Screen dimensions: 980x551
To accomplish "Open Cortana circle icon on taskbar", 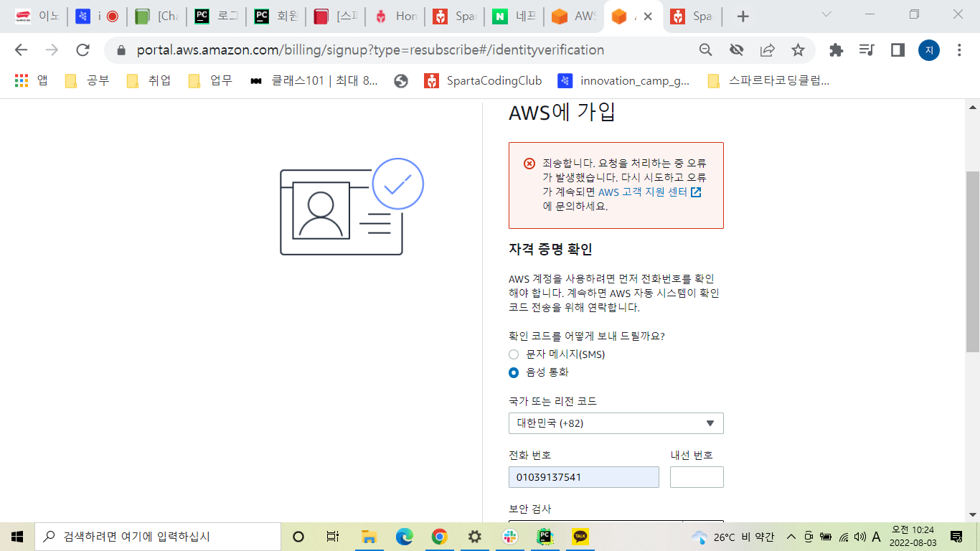I will [299, 537].
